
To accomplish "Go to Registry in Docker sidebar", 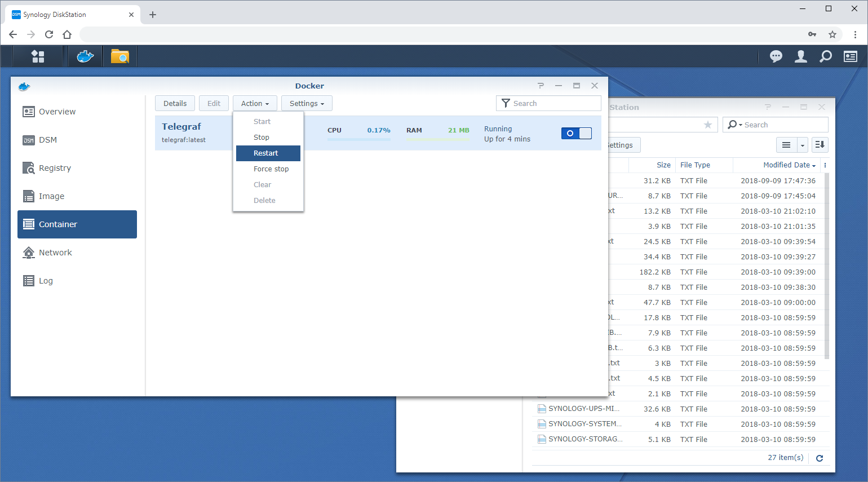I will tap(77, 168).
